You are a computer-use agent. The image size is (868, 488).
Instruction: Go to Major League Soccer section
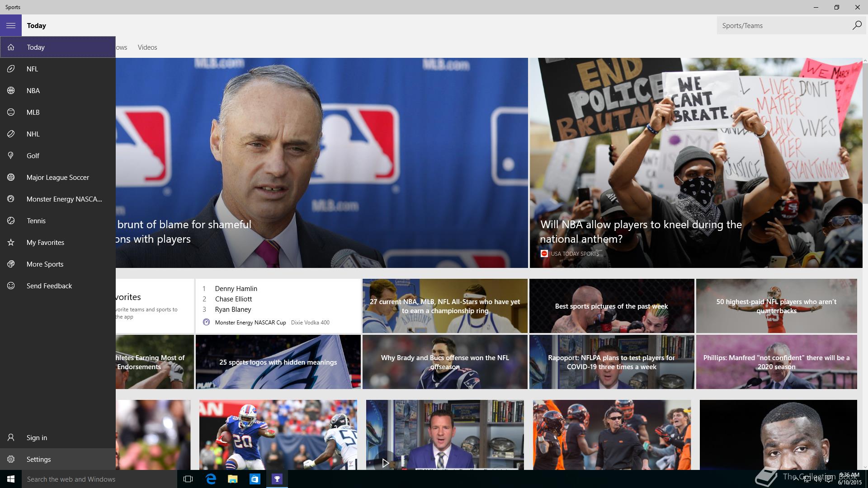coord(58,177)
